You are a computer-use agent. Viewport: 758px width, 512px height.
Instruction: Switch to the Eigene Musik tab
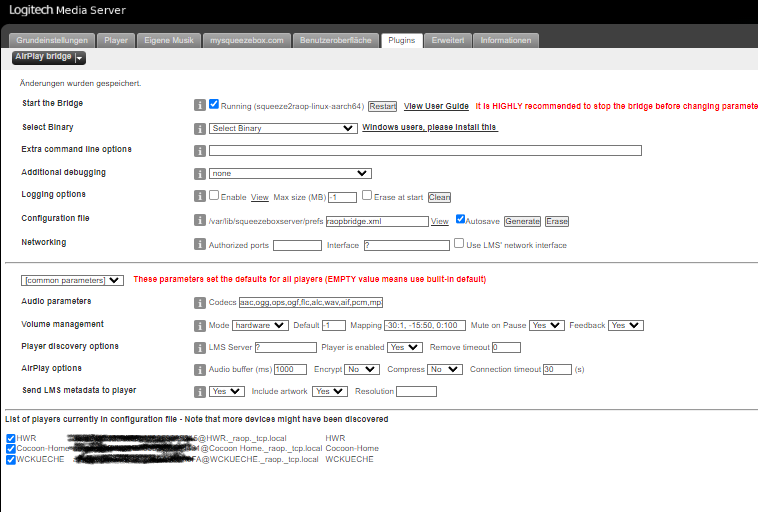click(169, 40)
